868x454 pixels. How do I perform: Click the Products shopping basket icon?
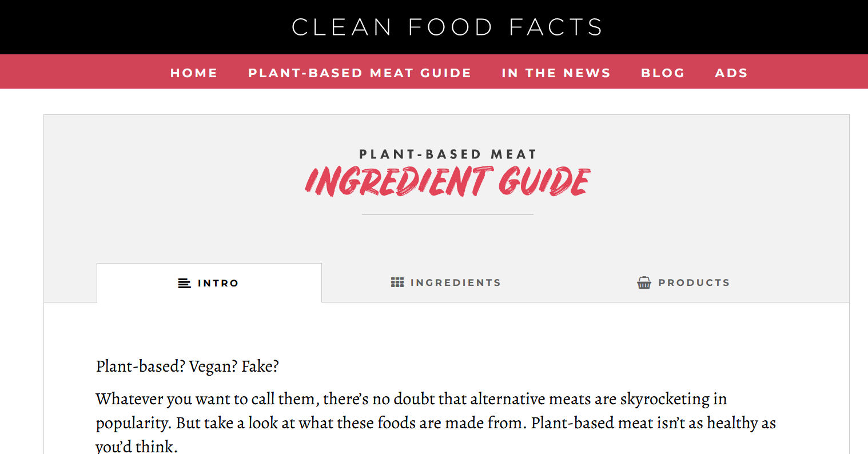pos(644,282)
